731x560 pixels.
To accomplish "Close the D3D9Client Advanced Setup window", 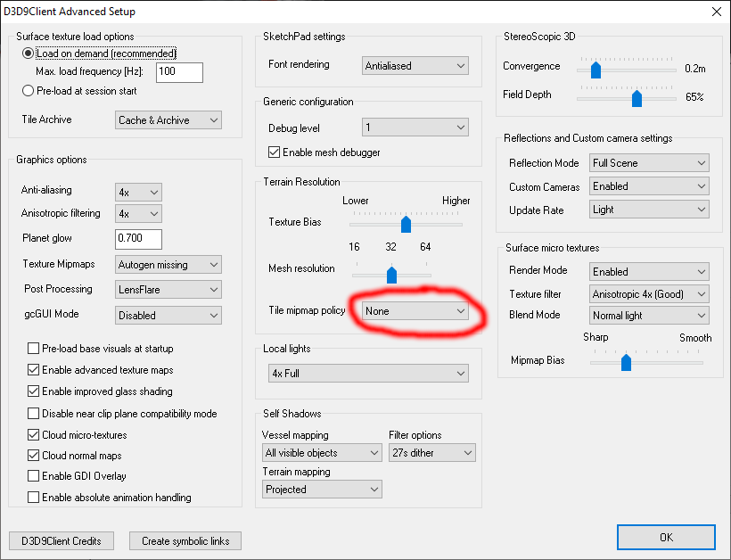I will 717,12.
